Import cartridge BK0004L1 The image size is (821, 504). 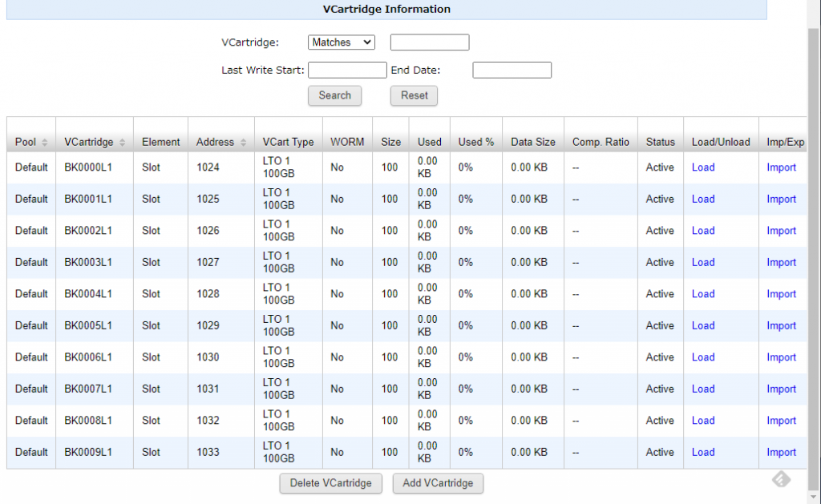781,294
